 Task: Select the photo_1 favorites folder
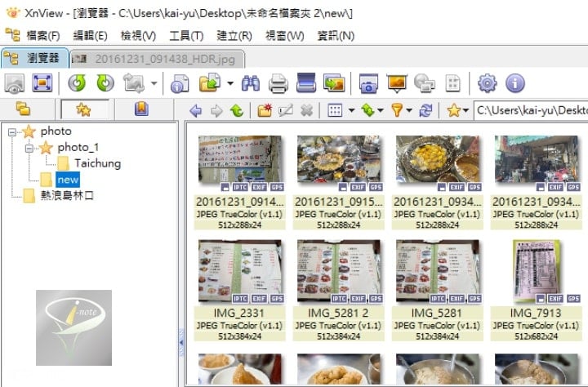(x=78, y=148)
